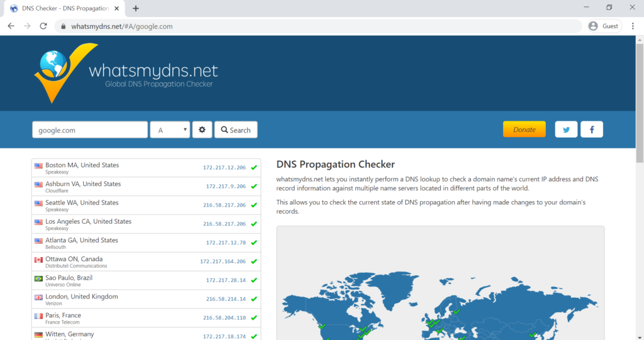Select the Boston MA, United States row
Image resolution: width=644 pixels, height=340 pixels.
click(x=146, y=168)
